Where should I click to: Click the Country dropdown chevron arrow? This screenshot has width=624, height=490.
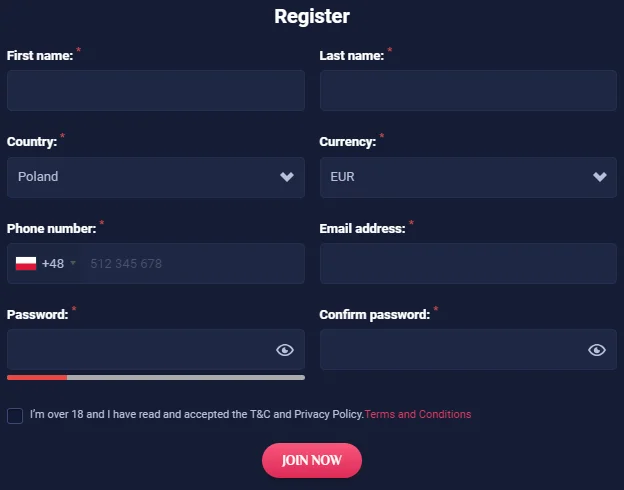click(x=287, y=177)
